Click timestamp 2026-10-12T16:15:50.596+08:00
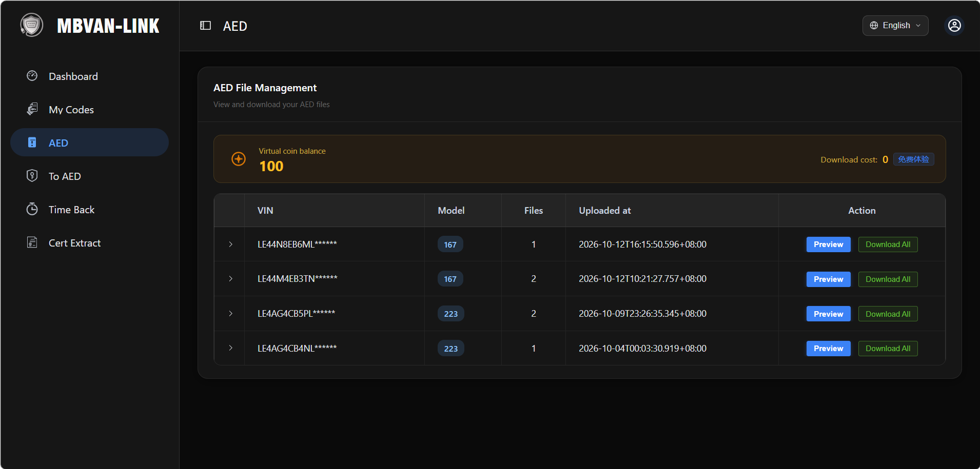 click(x=642, y=244)
